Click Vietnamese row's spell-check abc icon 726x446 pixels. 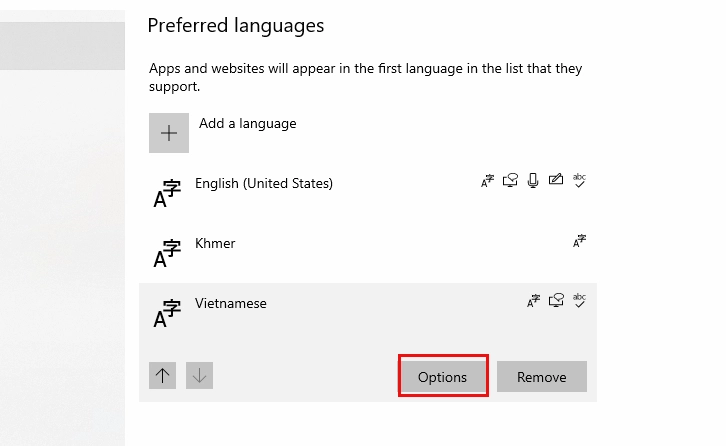(x=579, y=301)
